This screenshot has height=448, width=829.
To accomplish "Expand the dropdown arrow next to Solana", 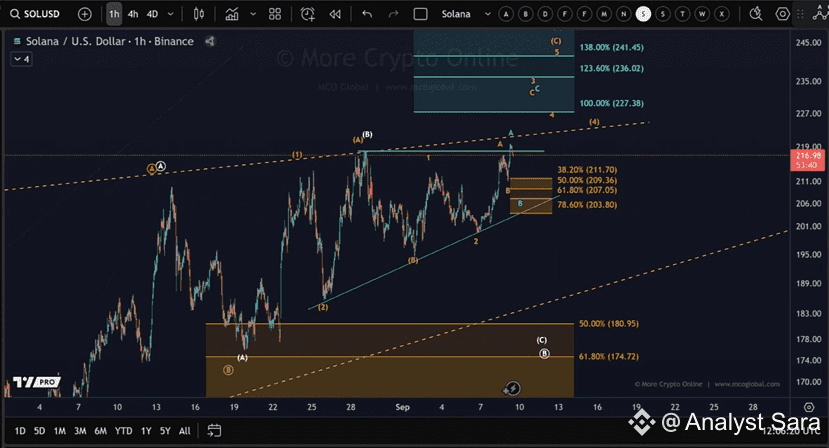I will pos(487,14).
